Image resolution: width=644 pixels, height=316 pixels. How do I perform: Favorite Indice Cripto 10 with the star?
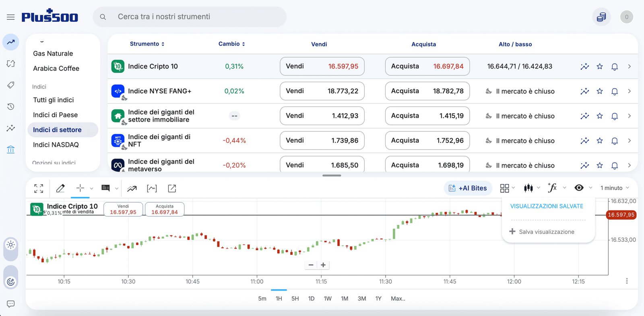coord(600,67)
